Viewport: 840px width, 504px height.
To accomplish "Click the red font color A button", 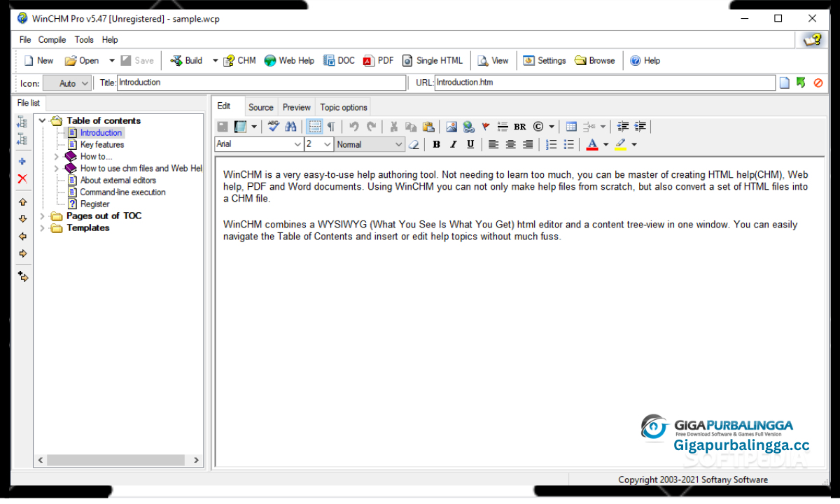I will point(592,144).
